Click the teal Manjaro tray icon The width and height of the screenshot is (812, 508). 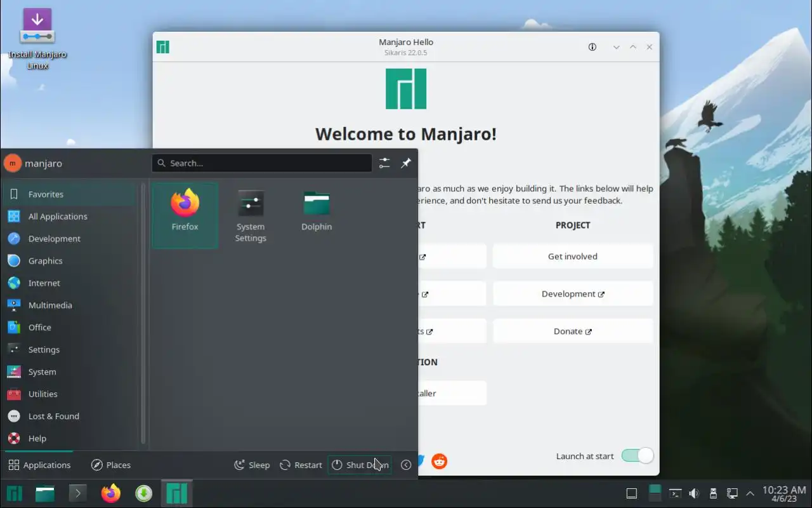tap(655, 493)
